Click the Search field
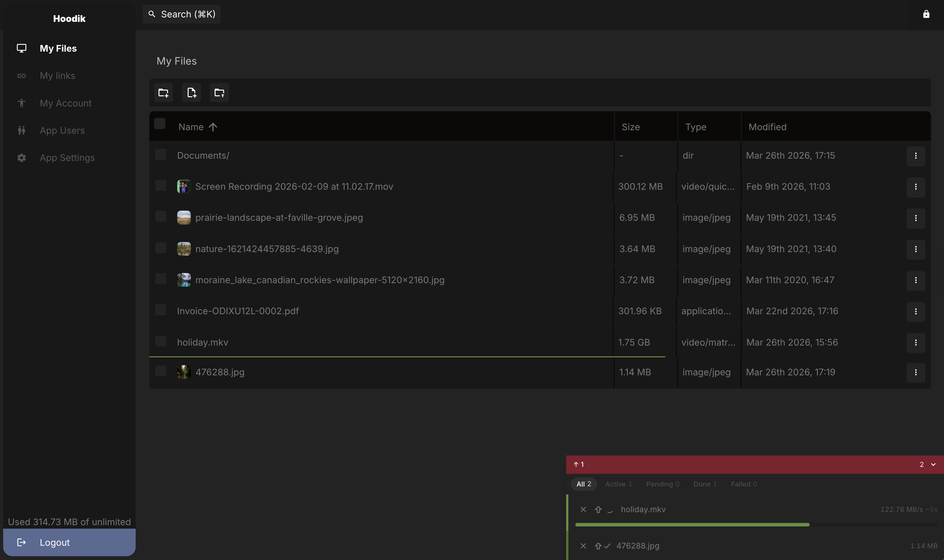This screenshot has height=560, width=944. click(182, 14)
